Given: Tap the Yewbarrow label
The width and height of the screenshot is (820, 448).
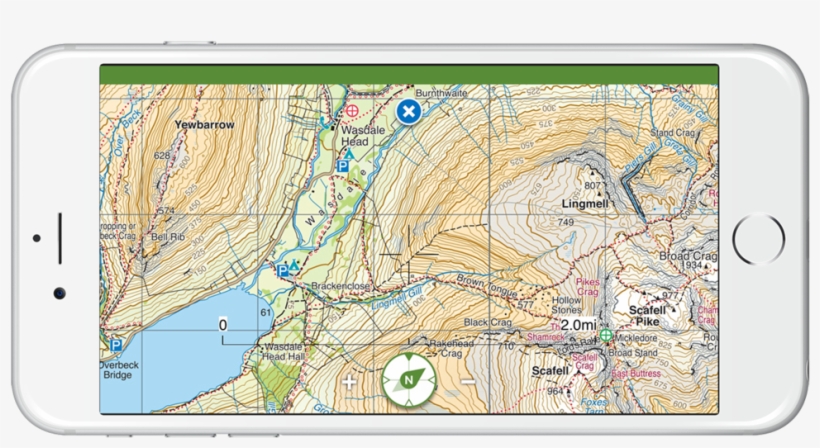Looking at the screenshot, I should click(x=204, y=124).
